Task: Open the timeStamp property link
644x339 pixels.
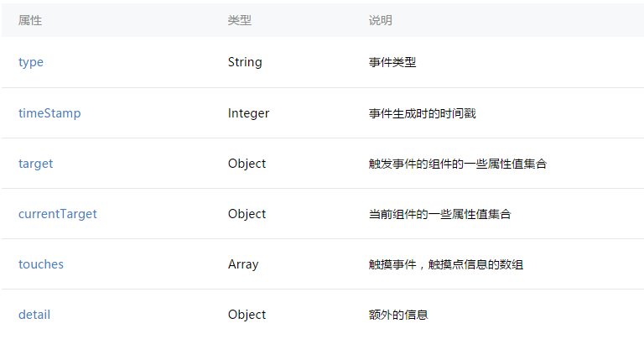Action: pyautogui.click(x=49, y=112)
